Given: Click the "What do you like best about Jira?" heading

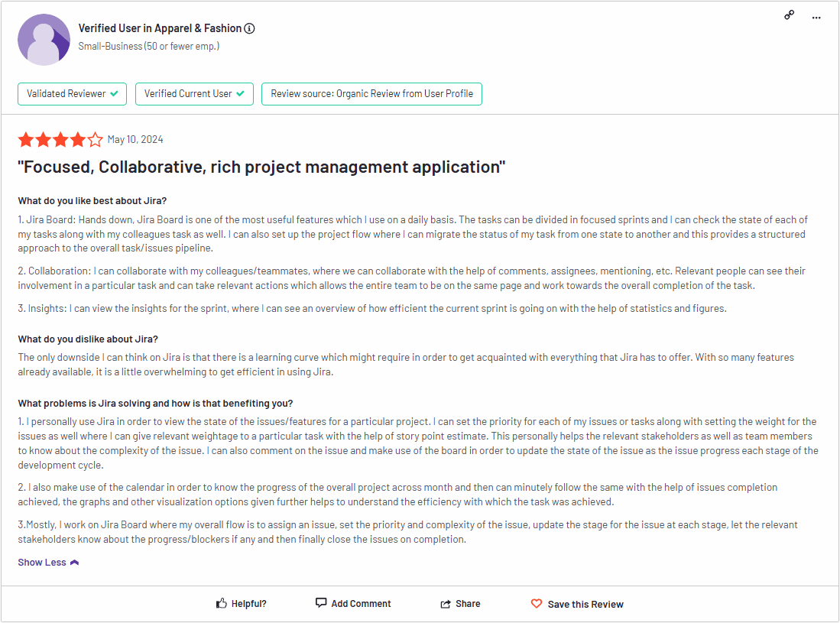Looking at the screenshot, I should [x=92, y=201].
